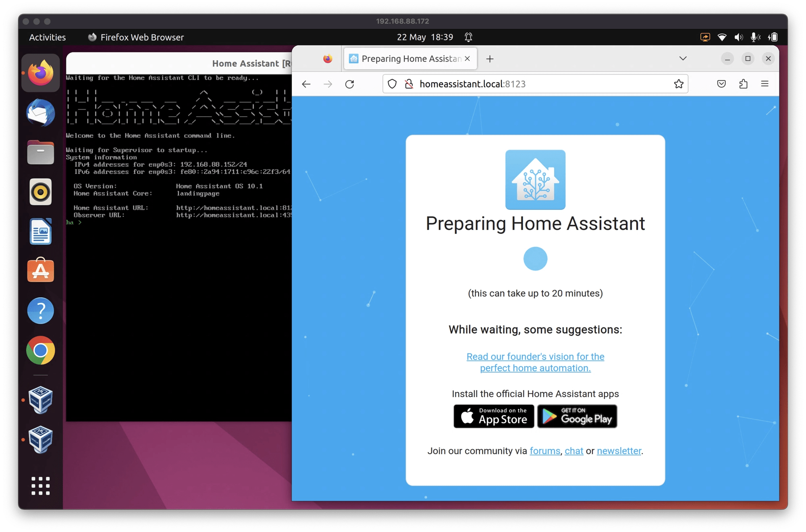The image size is (806, 532).
Task: Toggle the bookmark star for this page
Action: tap(679, 84)
